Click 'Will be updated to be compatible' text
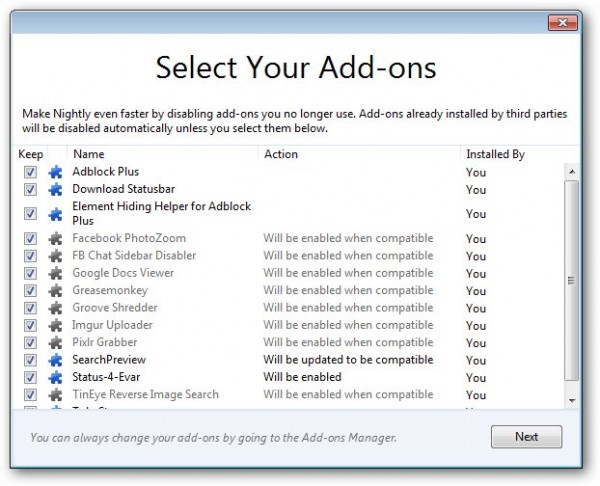 point(348,360)
